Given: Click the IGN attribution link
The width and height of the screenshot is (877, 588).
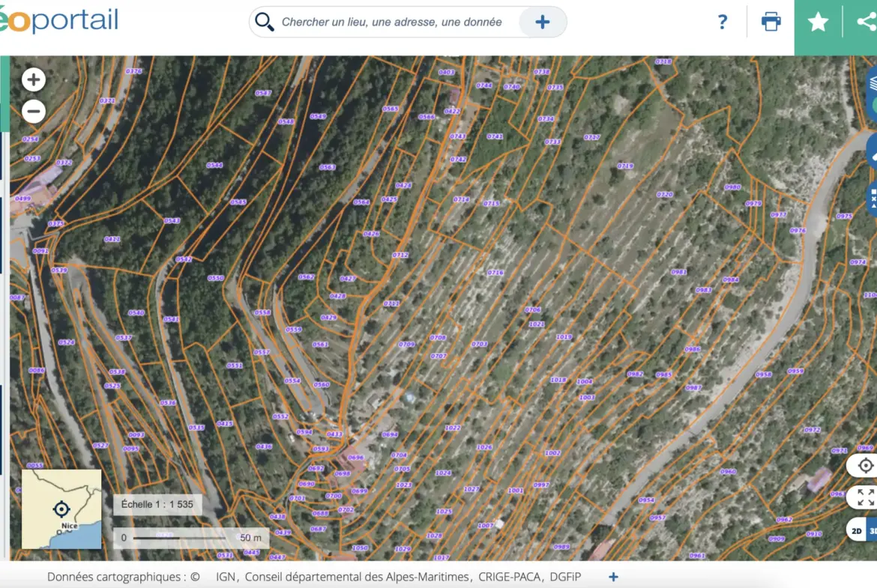Looking at the screenshot, I should 225,577.
